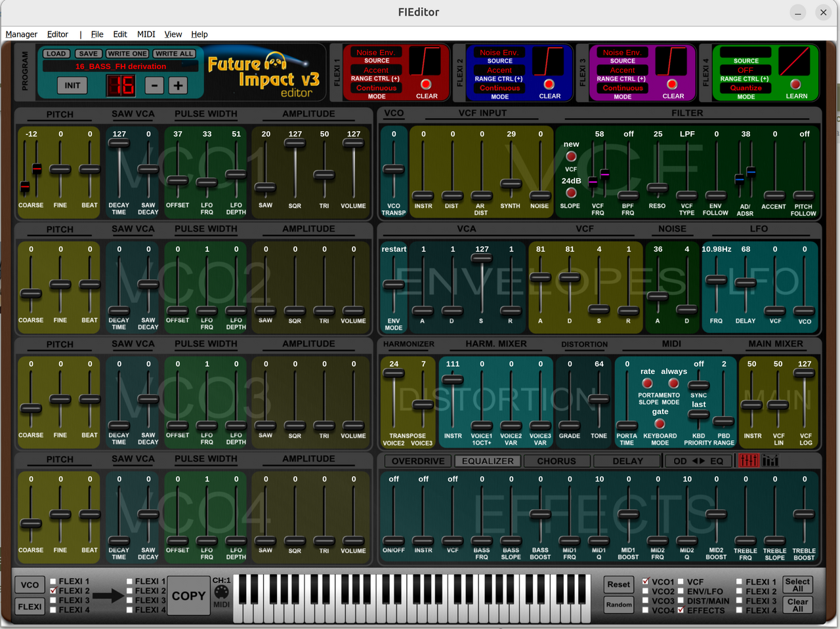
Task: Check the VCO2 checkbox
Action: pos(646,591)
